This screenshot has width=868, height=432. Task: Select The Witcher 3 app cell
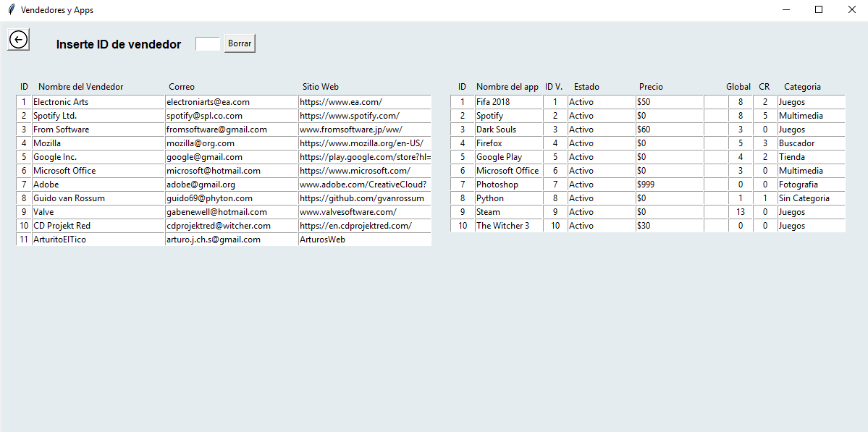tap(509, 226)
